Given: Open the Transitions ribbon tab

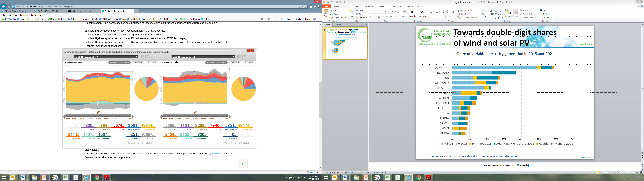Looking at the screenshot, I should click(369, 6).
